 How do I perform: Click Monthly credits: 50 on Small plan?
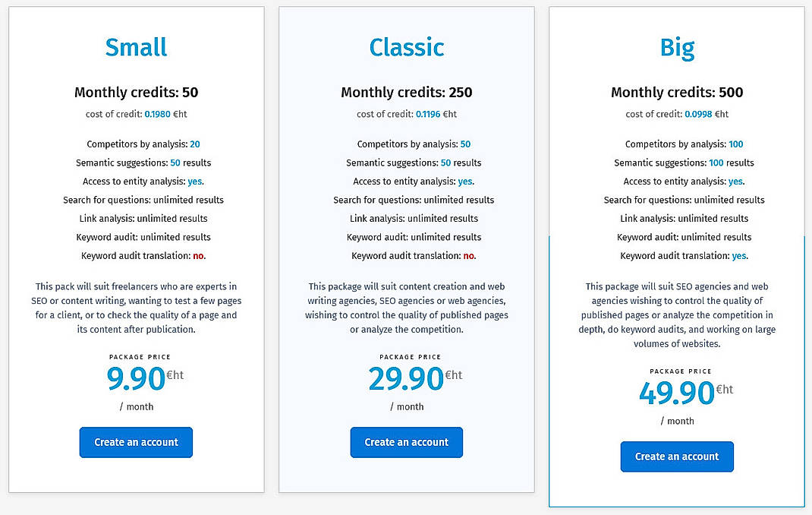coord(135,92)
